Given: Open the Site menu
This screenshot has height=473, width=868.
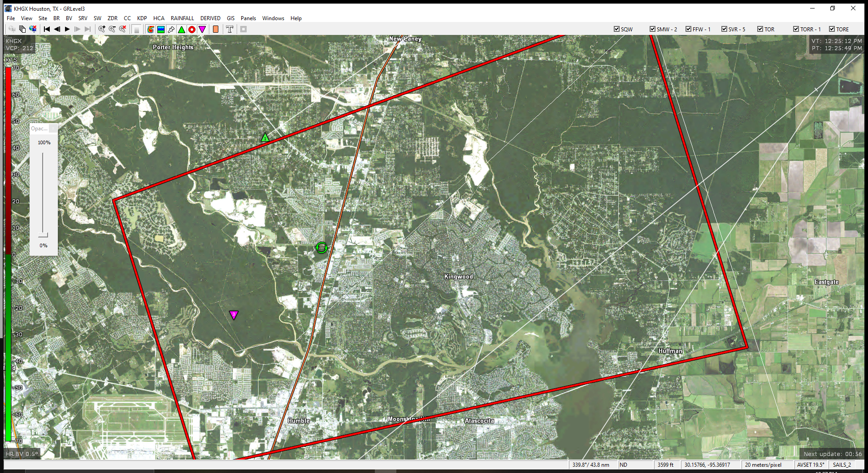Looking at the screenshot, I should tap(43, 18).
